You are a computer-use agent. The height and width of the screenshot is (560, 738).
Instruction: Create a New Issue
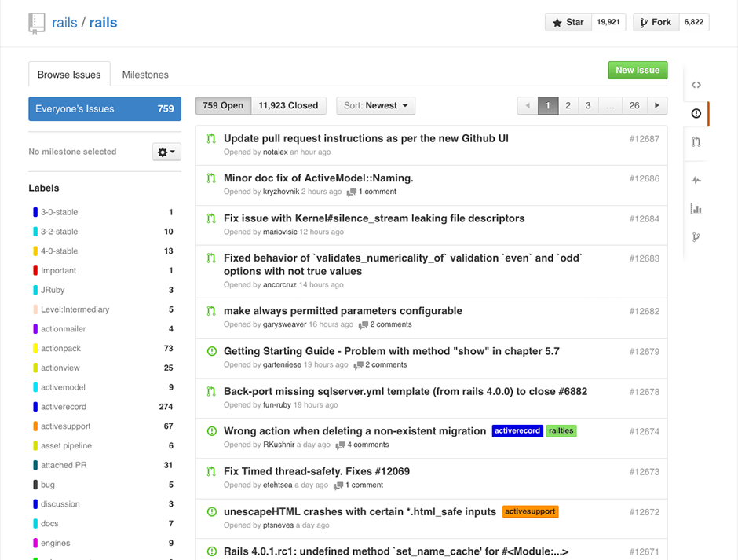coord(638,70)
